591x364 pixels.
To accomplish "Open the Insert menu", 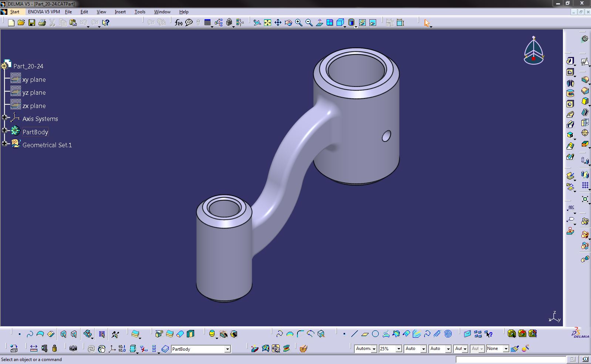I will (120, 12).
